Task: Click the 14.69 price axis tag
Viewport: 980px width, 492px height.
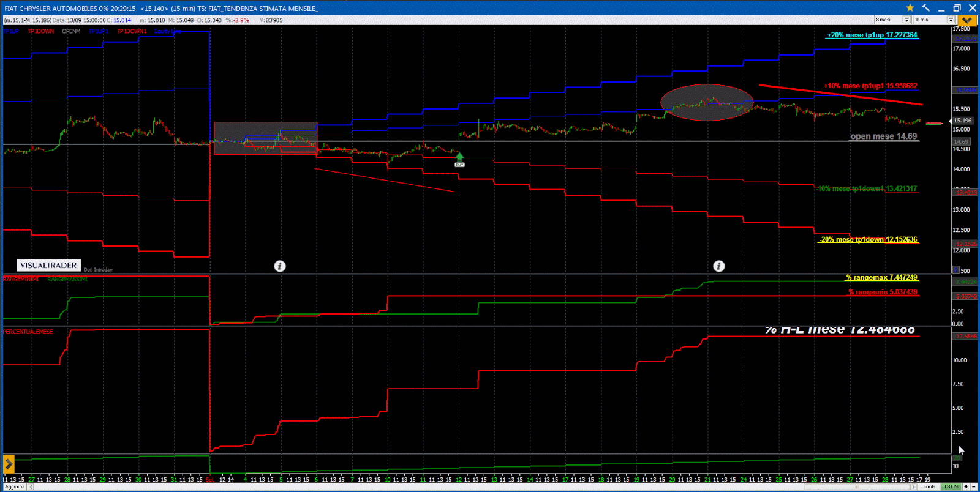Action: (961, 142)
